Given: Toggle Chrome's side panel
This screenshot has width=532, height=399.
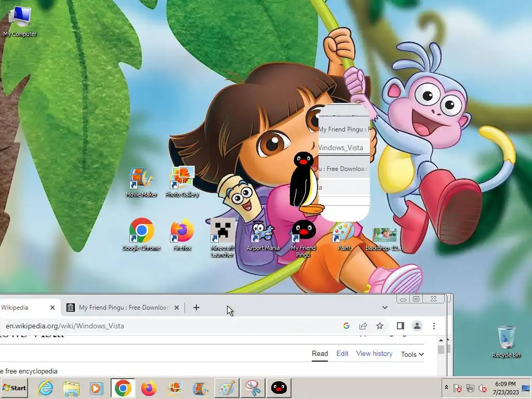Looking at the screenshot, I should tap(401, 326).
